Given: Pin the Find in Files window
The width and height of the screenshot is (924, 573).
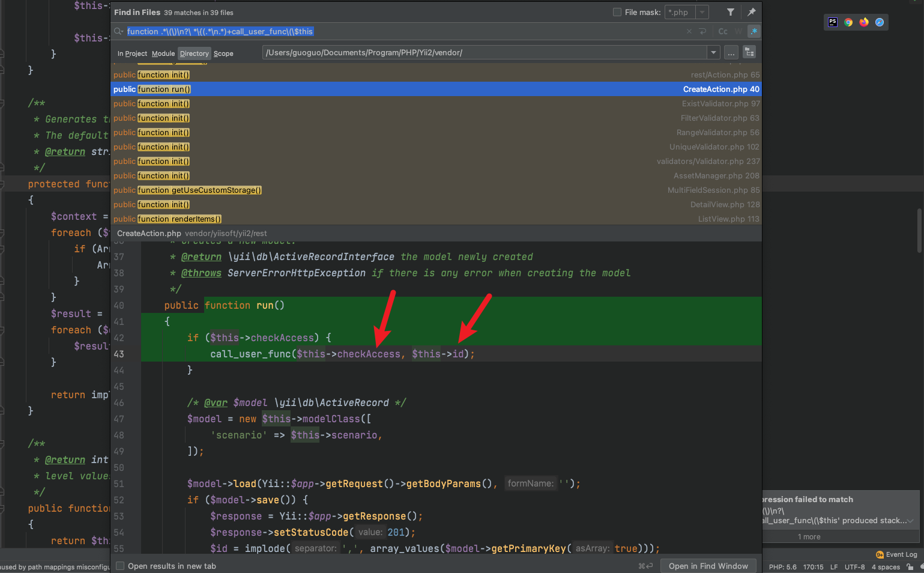Looking at the screenshot, I should click(751, 12).
